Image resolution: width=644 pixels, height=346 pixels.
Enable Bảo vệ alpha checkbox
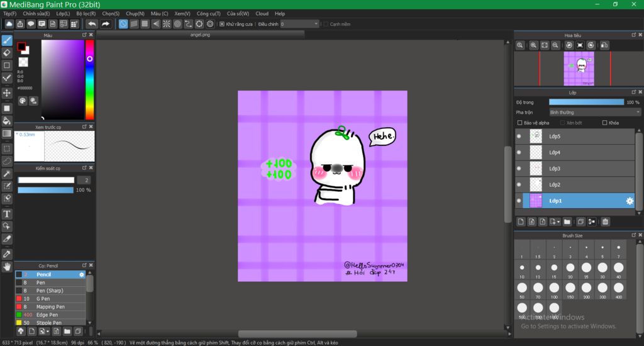click(x=519, y=123)
